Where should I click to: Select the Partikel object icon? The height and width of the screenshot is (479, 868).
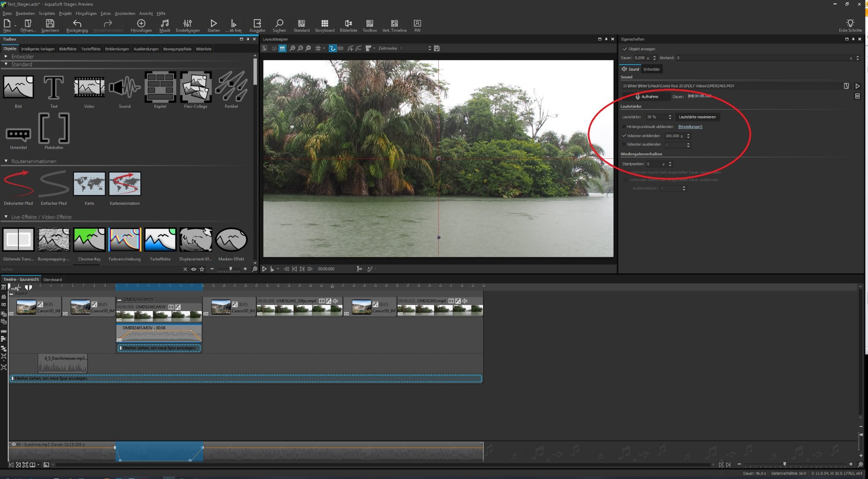pos(231,87)
